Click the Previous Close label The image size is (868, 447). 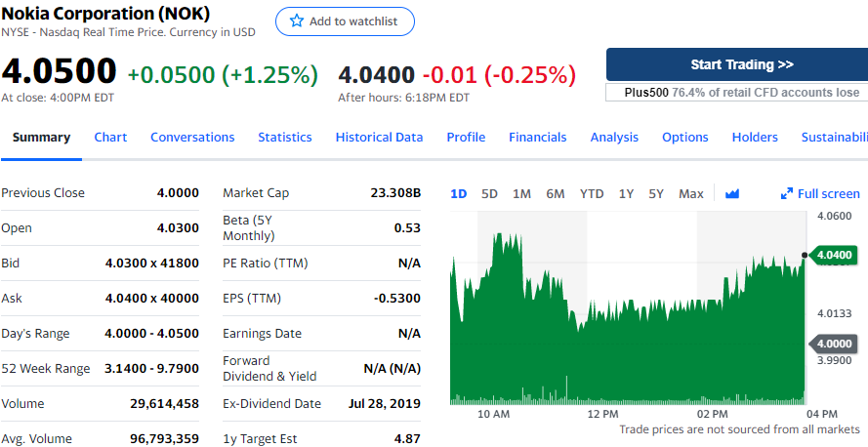click(43, 193)
